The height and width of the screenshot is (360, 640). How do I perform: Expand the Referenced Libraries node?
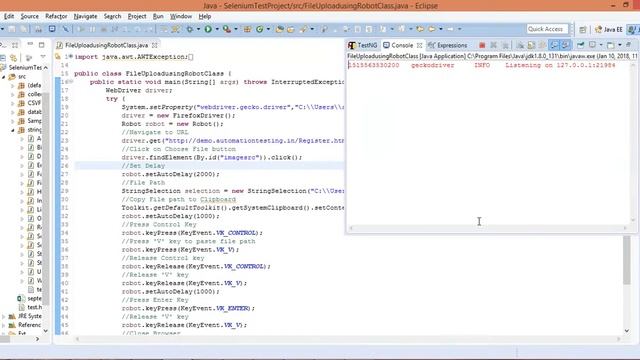4,325
